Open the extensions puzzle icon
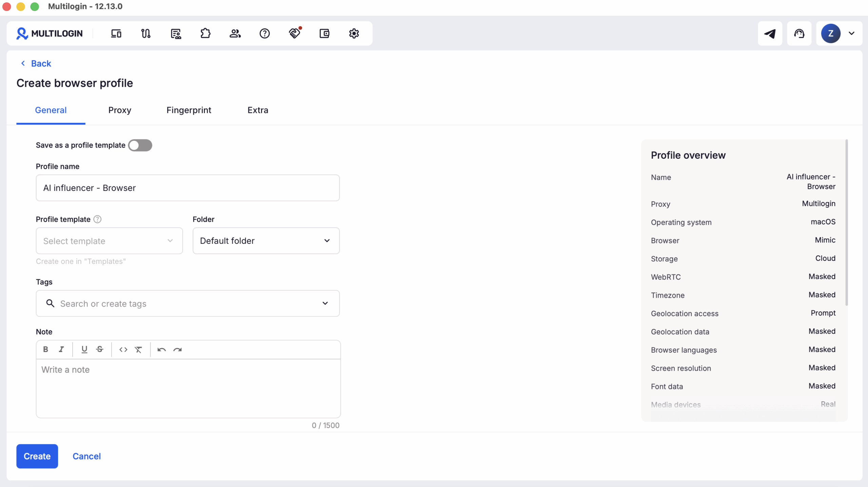 (205, 33)
